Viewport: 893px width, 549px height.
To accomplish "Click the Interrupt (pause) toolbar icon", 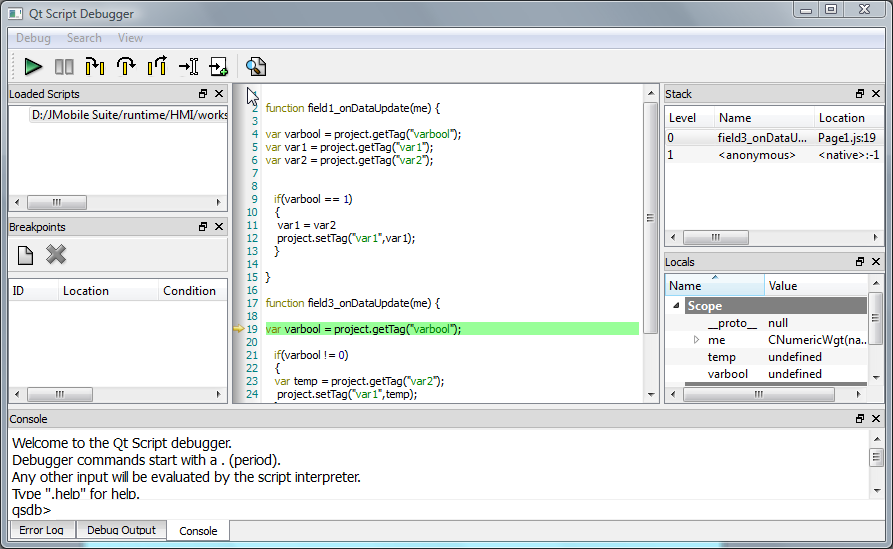I will [x=64, y=67].
